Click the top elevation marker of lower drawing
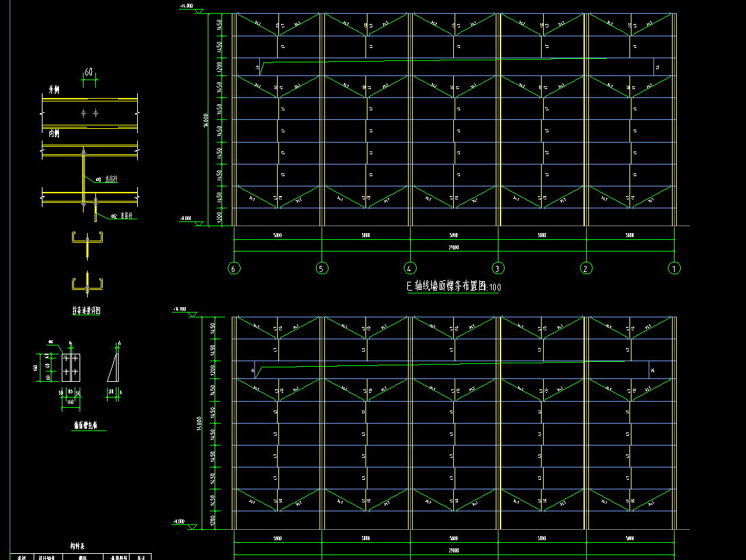This screenshot has height=560, width=746. coord(180,310)
